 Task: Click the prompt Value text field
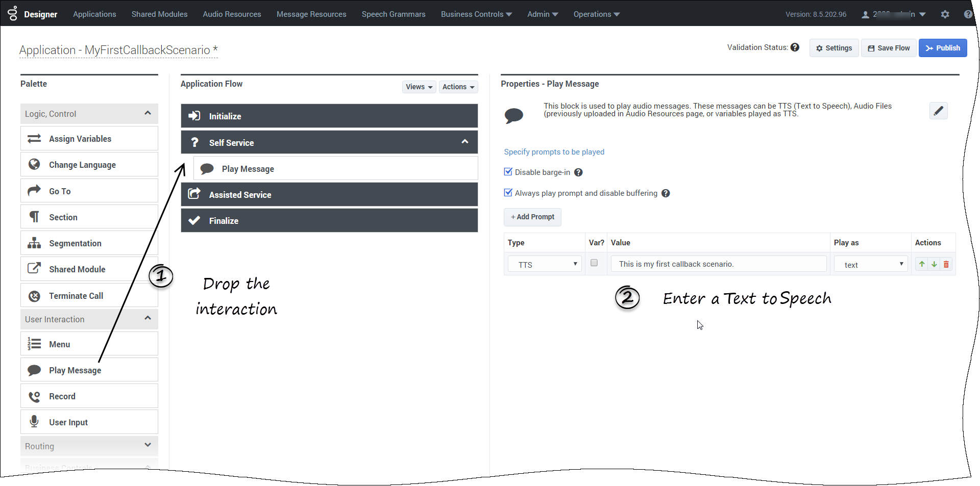coord(718,264)
